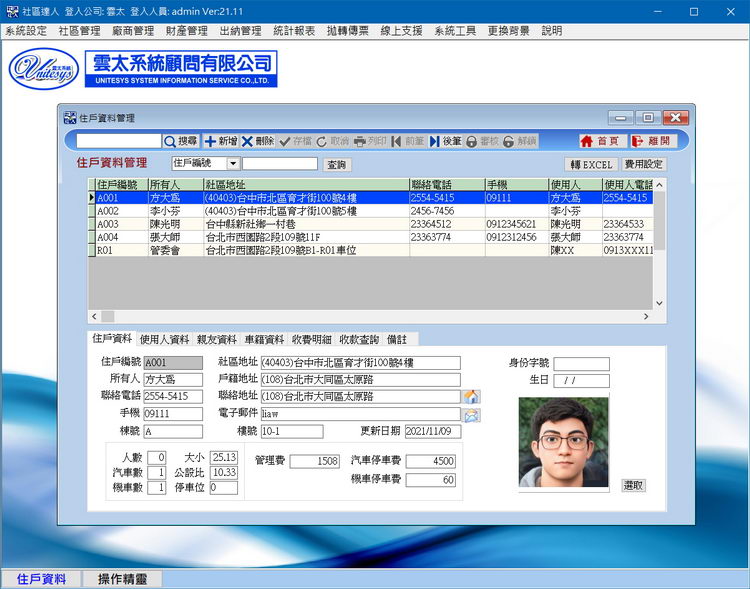Click the 首頁 home button

pyautogui.click(x=600, y=142)
